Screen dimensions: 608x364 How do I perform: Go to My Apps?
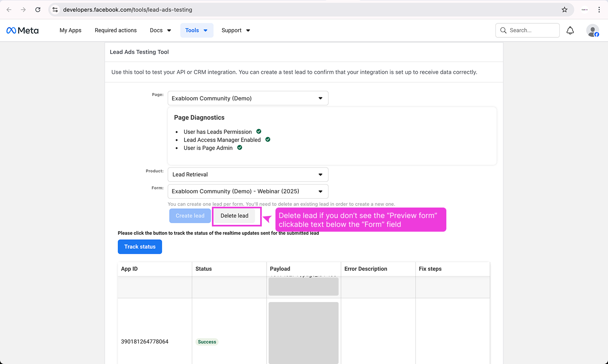[x=70, y=31]
